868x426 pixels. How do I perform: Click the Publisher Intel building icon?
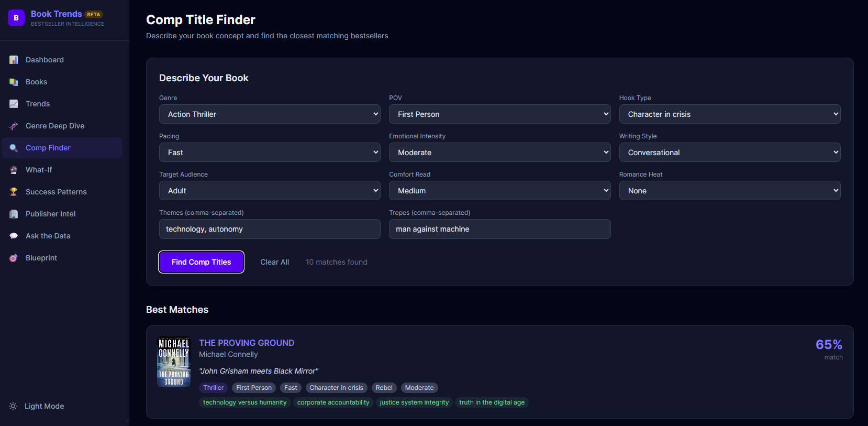pyautogui.click(x=14, y=214)
